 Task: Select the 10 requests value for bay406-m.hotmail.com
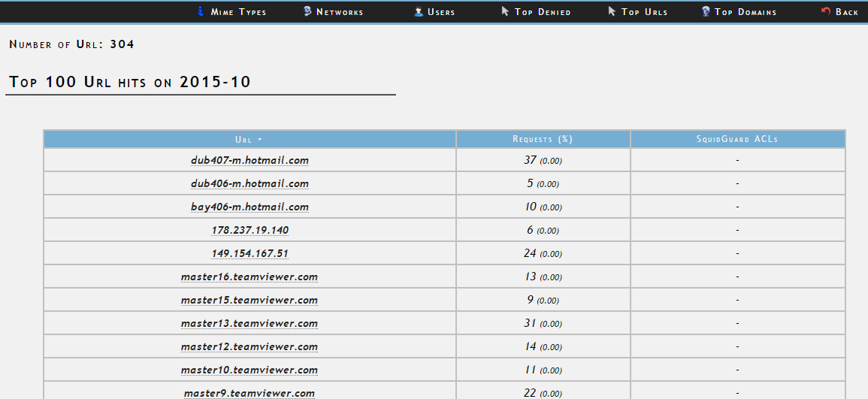531,207
